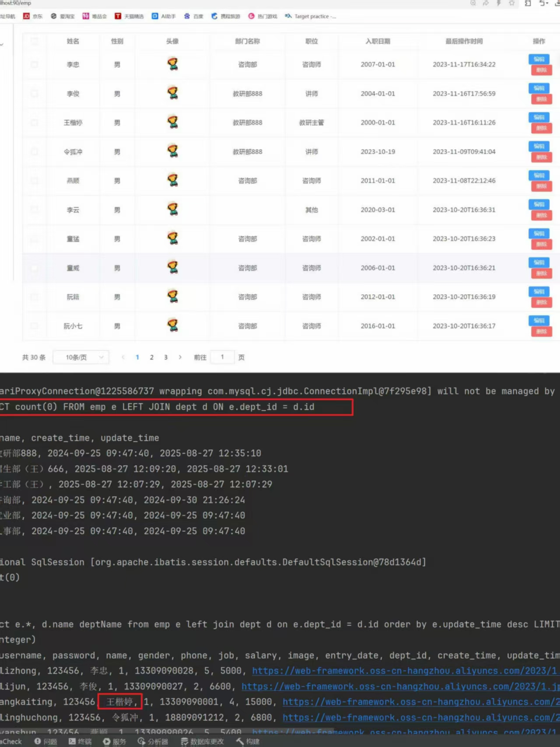Open the 京东 bookmark
This screenshot has width=560, height=747.
pyautogui.click(x=33, y=16)
